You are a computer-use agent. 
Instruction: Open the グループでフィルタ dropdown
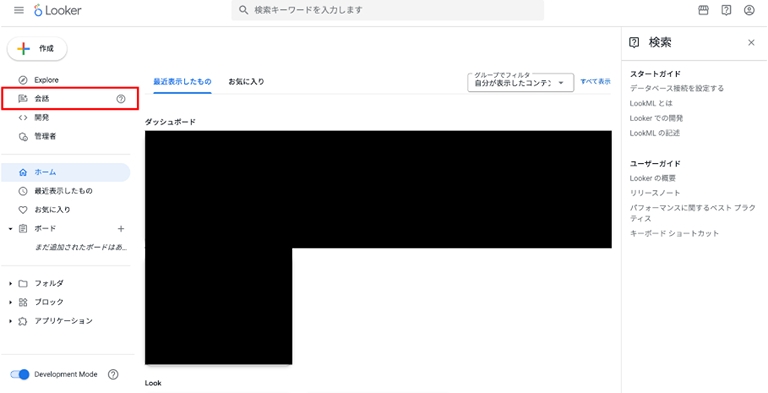(x=520, y=82)
